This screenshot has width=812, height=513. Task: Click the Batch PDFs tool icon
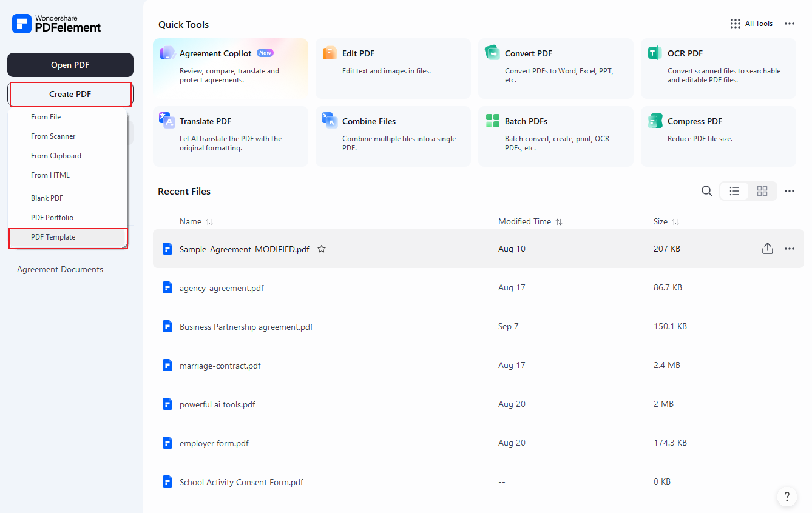click(492, 121)
